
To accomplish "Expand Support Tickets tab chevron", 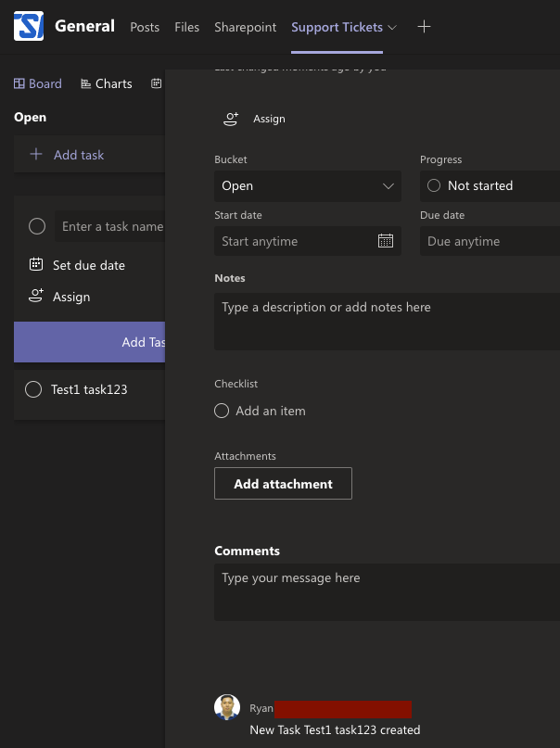I will 392,27.
